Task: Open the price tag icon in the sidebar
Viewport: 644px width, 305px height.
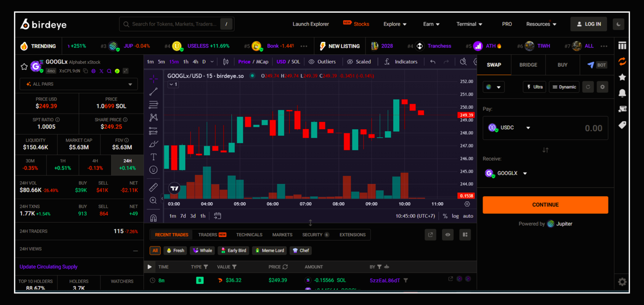Action: coord(622,125)
